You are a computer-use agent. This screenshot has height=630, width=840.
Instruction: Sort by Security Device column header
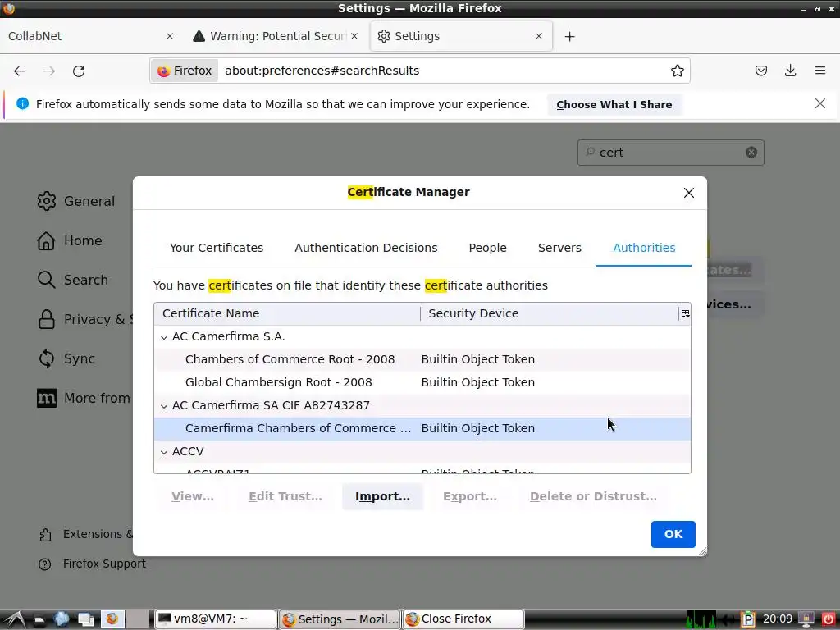tap(550, 313)
